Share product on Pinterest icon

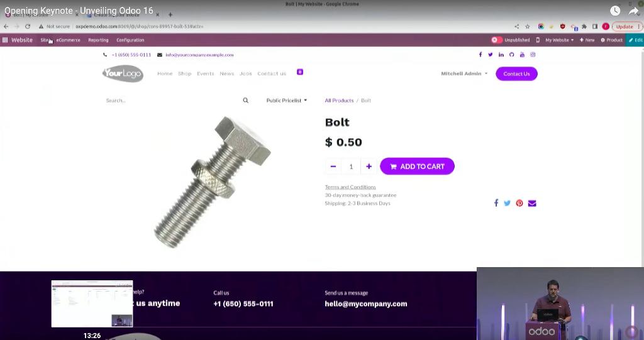(519, 203)
